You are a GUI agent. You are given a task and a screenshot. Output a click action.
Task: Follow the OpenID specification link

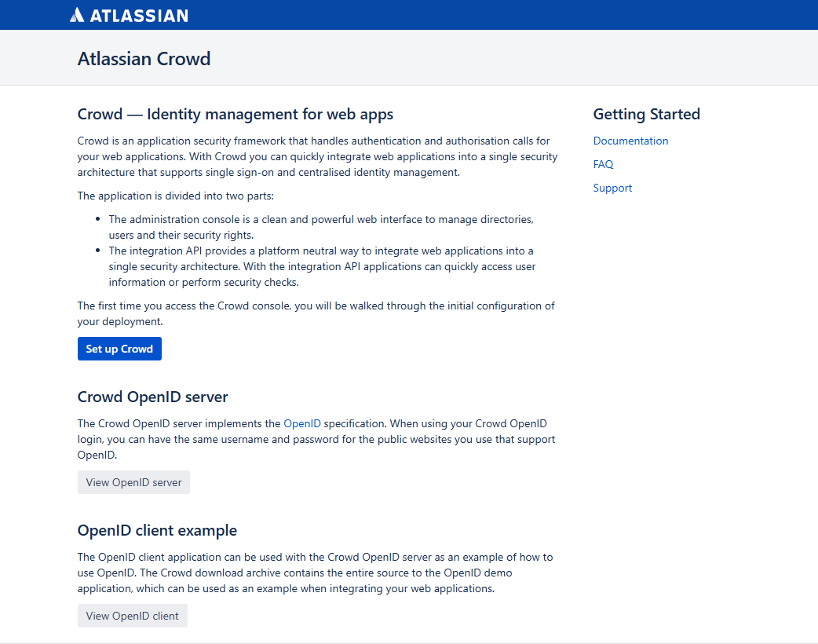pos(302,424)
